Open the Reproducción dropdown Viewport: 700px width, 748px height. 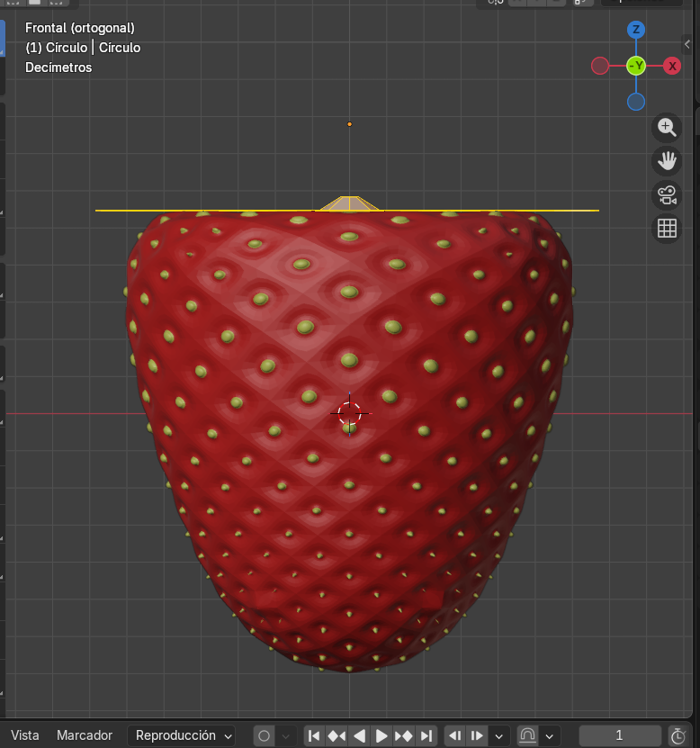(181, 735)
